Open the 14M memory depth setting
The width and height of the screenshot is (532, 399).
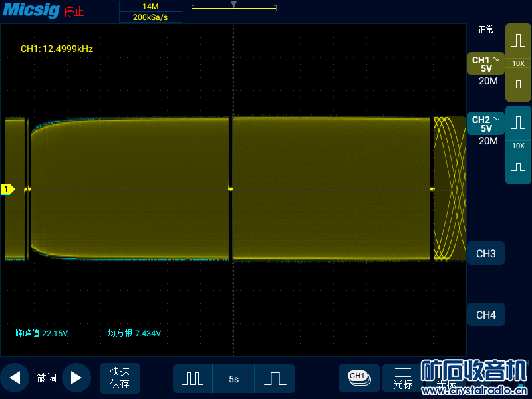[150, 6]
